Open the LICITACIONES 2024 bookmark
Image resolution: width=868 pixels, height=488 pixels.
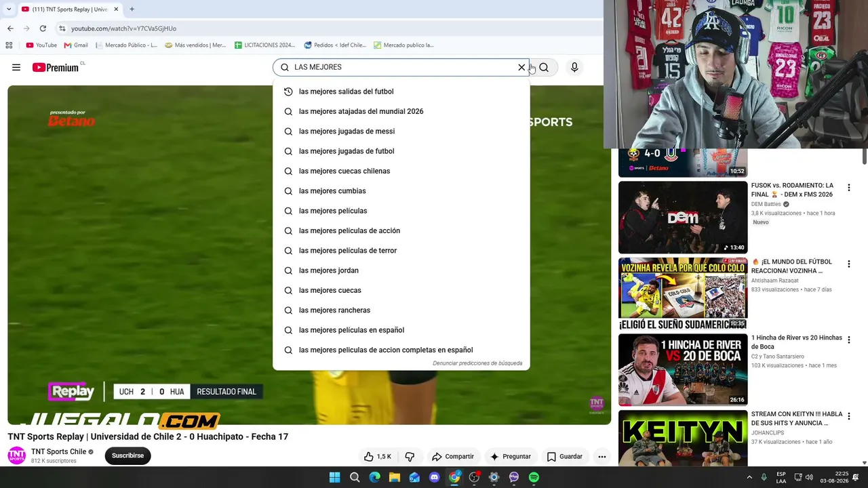[x=265, y=45]
